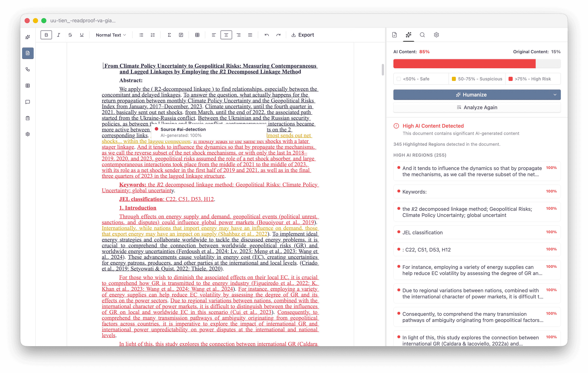Insert a bulleted list
The image size is (588, 373).
pyautogui.click(x=141, y=35)
